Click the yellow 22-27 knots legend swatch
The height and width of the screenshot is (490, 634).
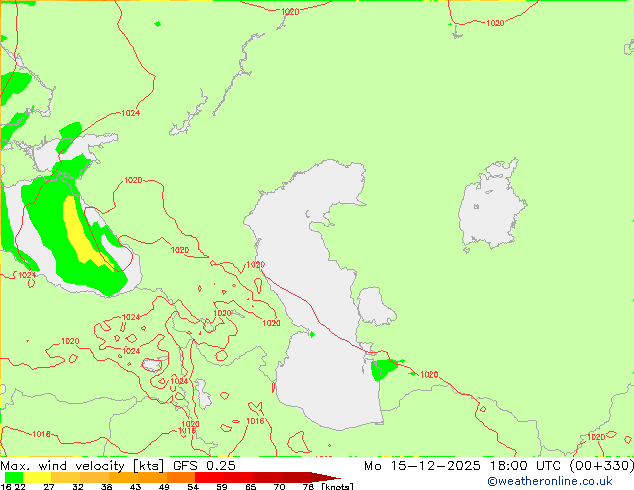pos(37,477)
